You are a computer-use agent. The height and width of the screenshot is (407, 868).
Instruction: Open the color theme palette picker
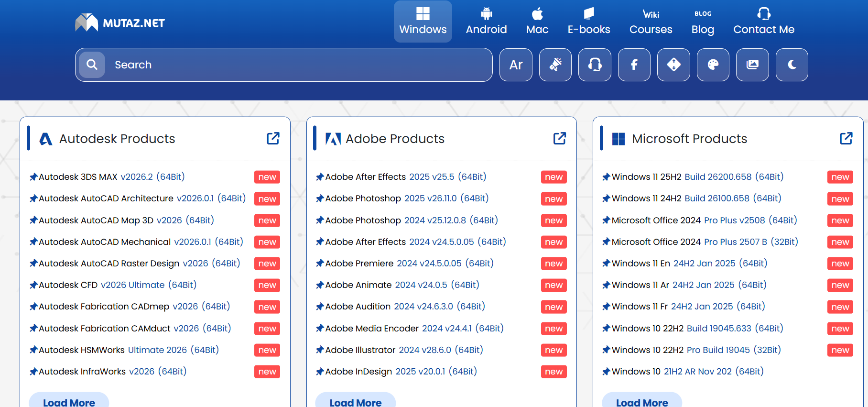(713, 65)
